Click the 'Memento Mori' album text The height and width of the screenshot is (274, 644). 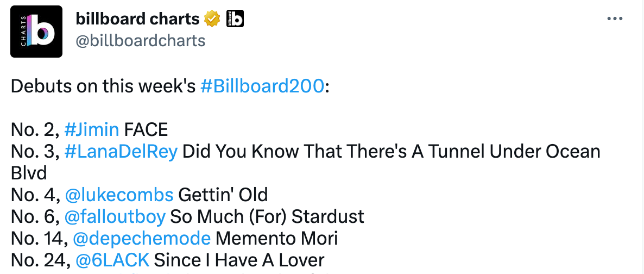(x=276, y=238)
